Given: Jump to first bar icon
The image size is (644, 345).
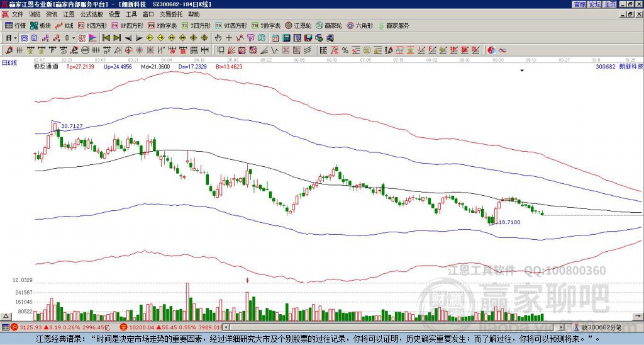Looking at the screenshot, I should click(106, 38).
